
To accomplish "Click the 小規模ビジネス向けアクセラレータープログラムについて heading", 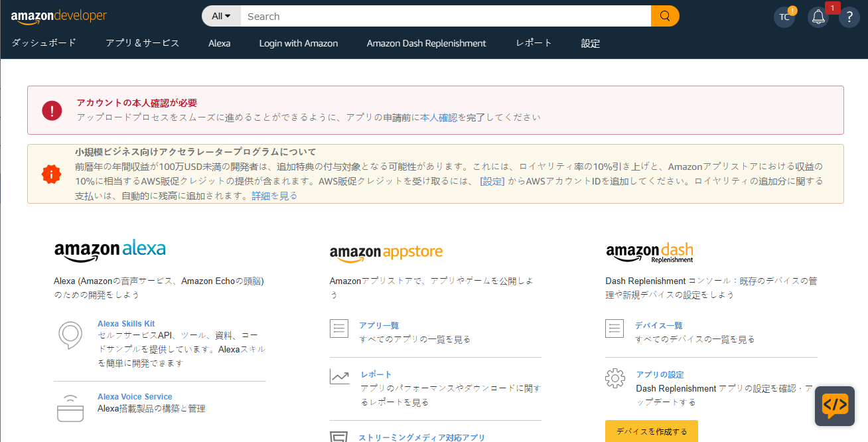I will pyautogui.click(x=196, y=152).
